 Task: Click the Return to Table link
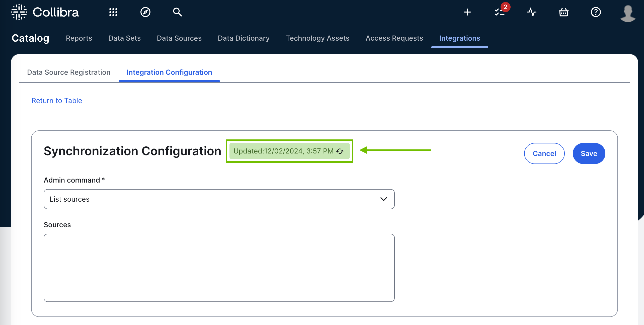[x=57, y=101]
